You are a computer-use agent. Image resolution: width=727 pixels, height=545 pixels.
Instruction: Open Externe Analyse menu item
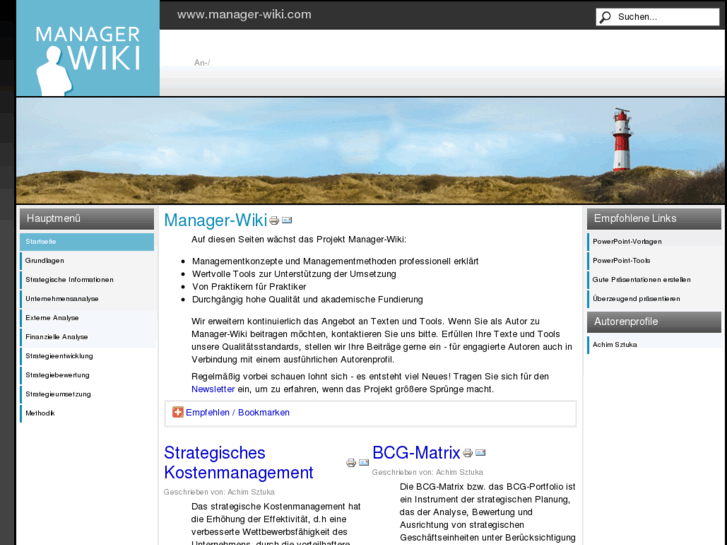87,318
